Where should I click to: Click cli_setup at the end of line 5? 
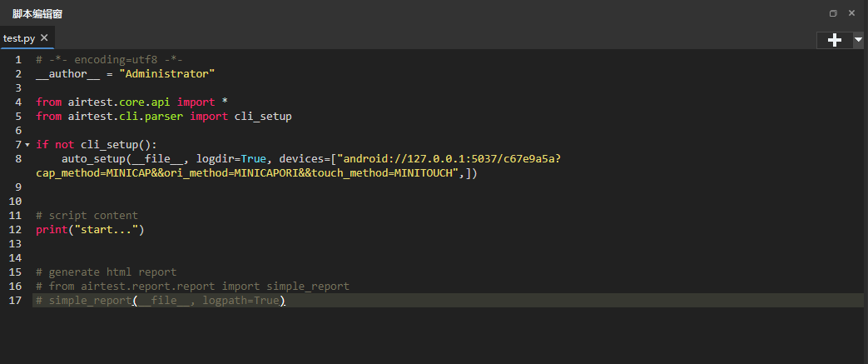(263, 117)
